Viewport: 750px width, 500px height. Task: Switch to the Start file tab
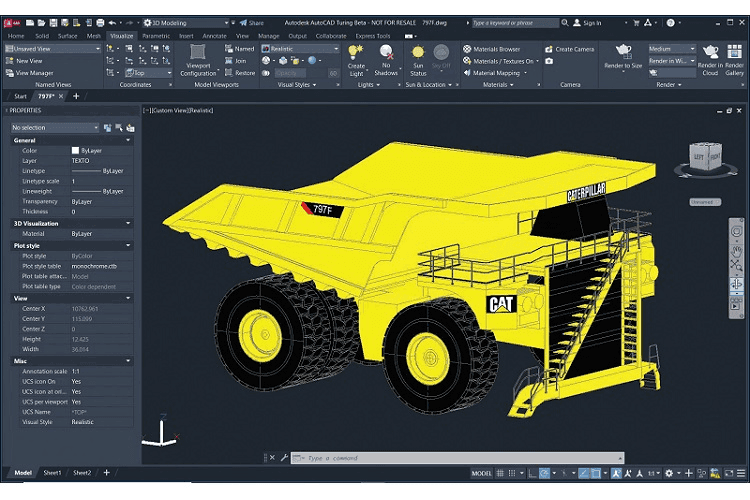(x=20, y=96)
